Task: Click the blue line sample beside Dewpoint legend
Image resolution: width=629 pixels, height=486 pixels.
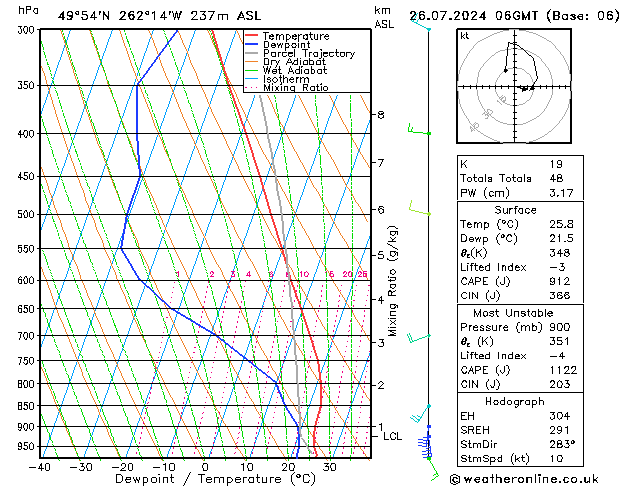Action: (251, 44)
